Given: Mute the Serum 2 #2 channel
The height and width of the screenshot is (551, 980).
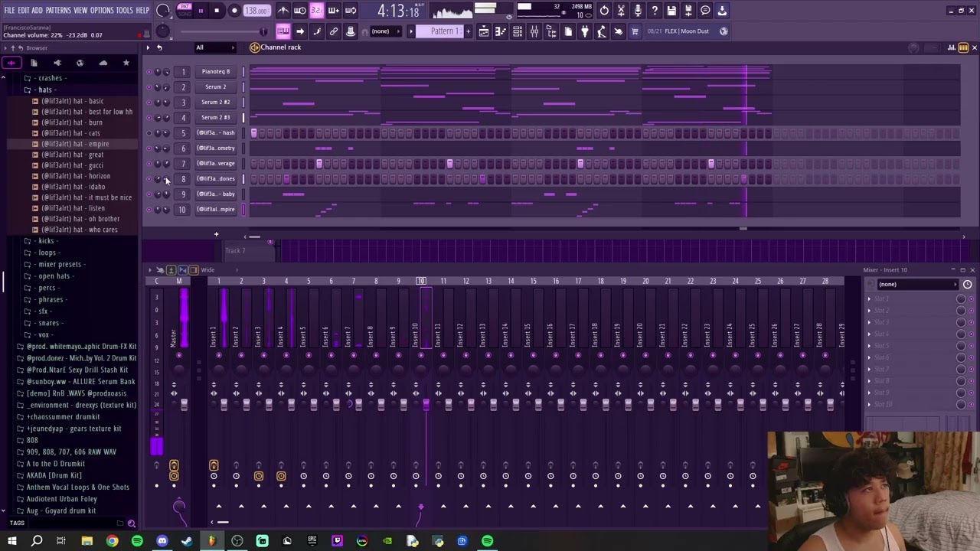Looking at the screenshot, I should 149,103.
